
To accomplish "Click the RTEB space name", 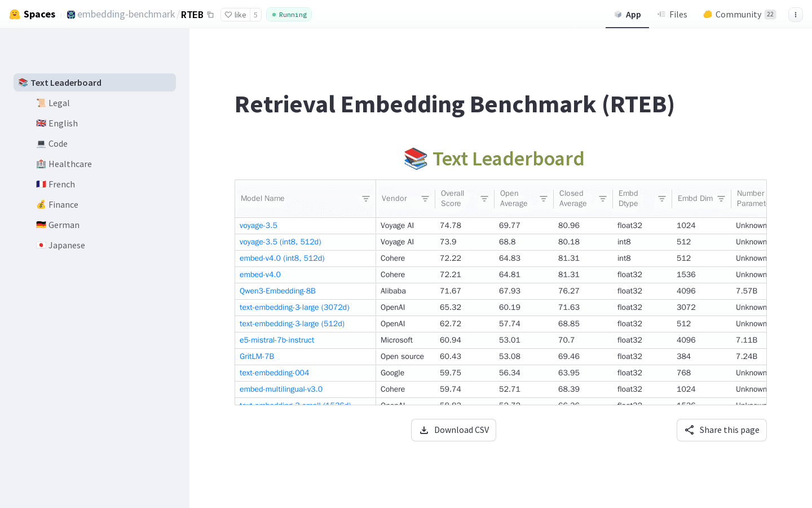I will pyautogui.click(x=192, y=15).
